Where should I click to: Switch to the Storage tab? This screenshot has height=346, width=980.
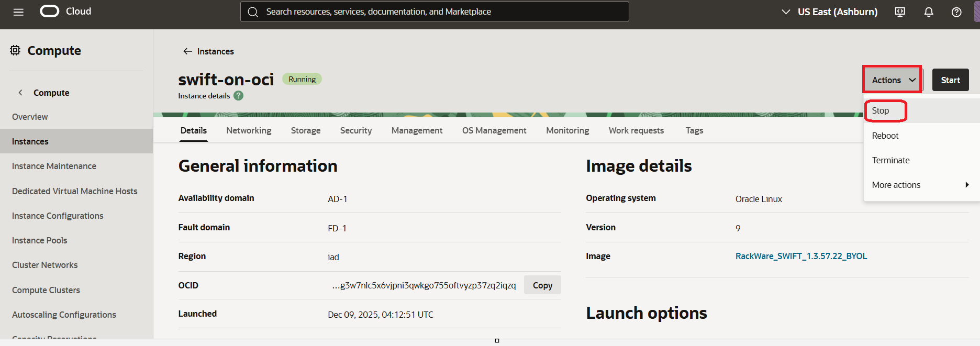[306, 130]
